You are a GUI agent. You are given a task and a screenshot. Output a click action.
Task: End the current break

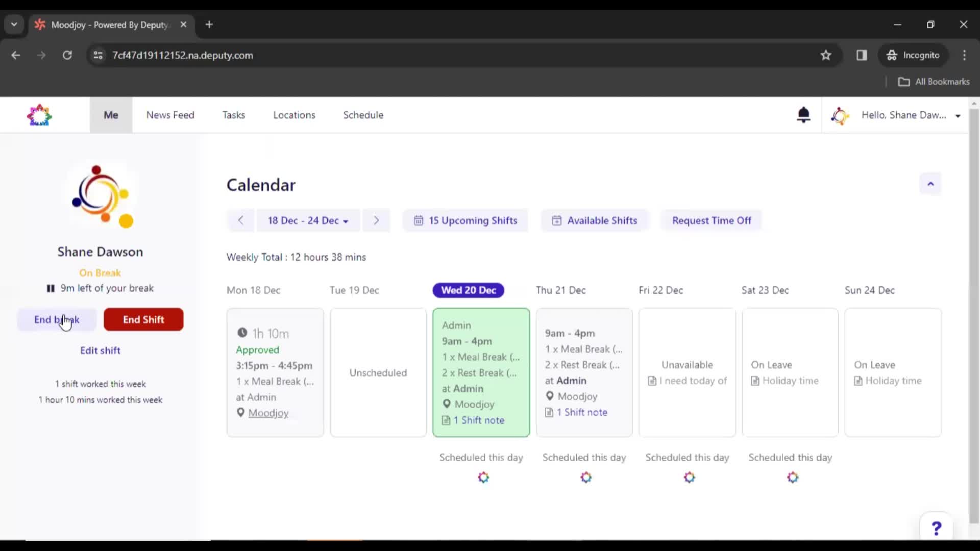click(57, 319)
